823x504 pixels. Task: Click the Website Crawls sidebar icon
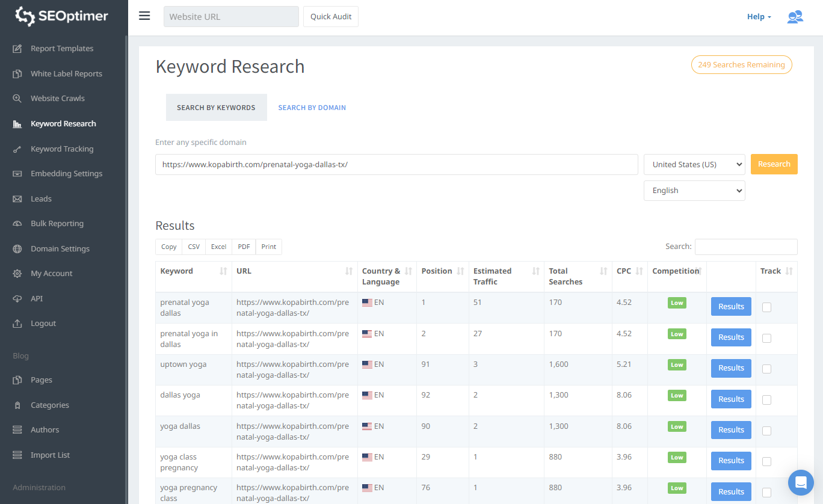pos(17,99)
